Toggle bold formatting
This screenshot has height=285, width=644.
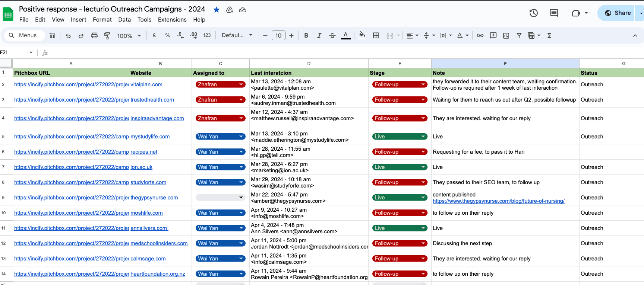pos(306,35)
